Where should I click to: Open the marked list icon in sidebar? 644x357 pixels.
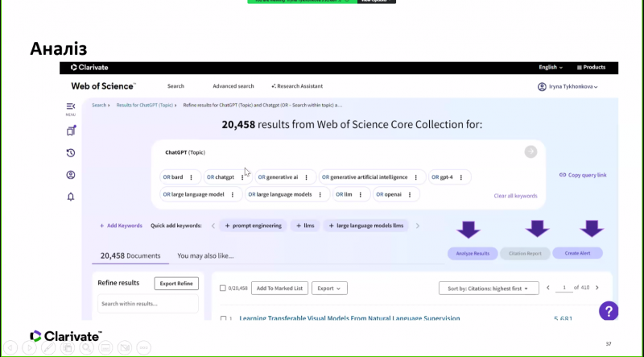tap(71, 131)
